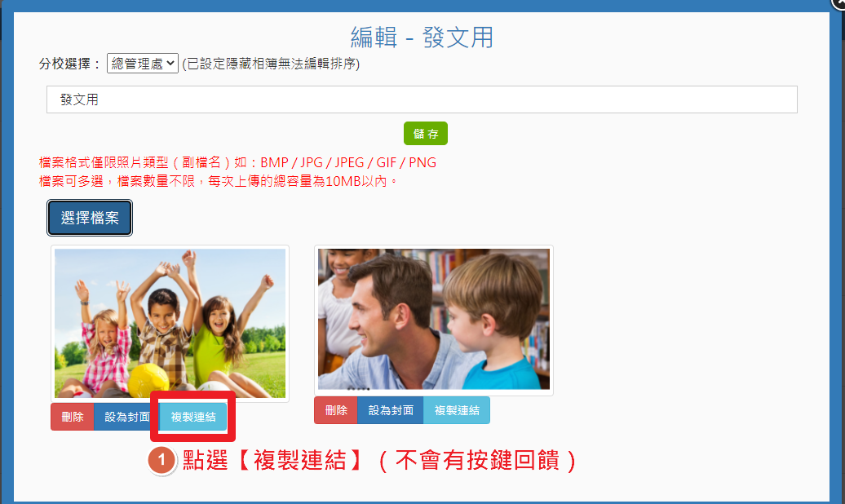Image resolution: width=845 pixels, height=504 pixels.
Task: Click the red-boxed 複製連結 button
Action: [193, 417]
